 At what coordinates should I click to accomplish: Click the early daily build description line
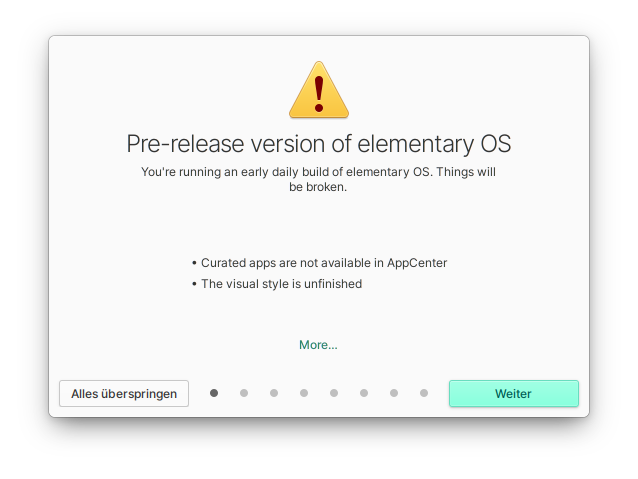pos(318,172)
